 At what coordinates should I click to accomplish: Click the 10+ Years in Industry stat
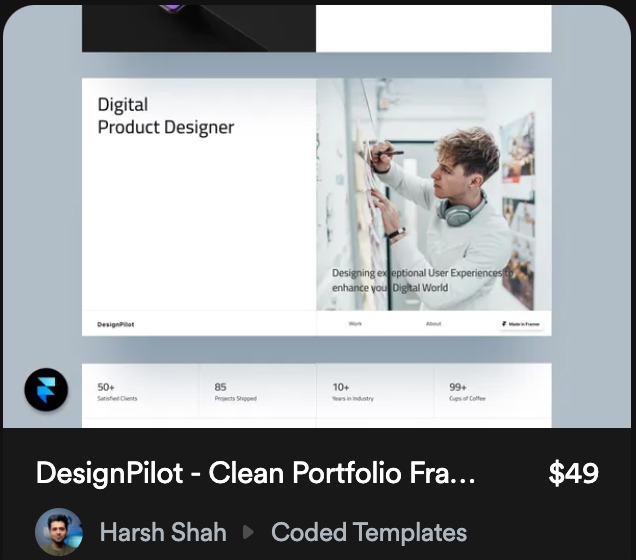coord(353,392)
